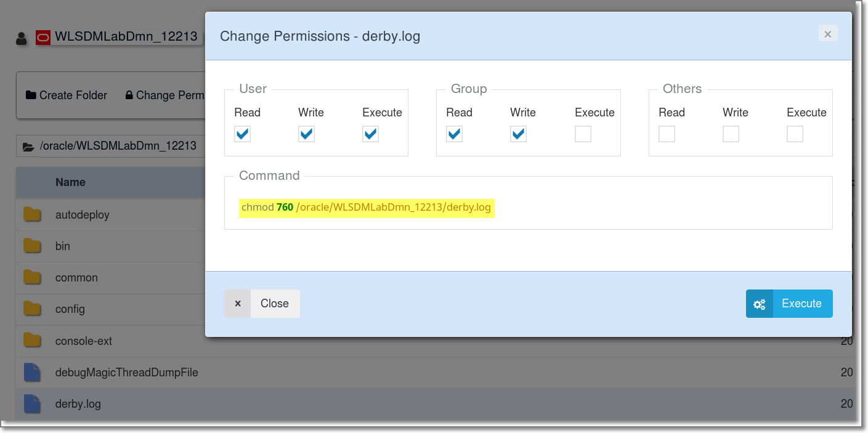Open the config folder
Viewport: 868px width, 433px height.
(70, 309)
